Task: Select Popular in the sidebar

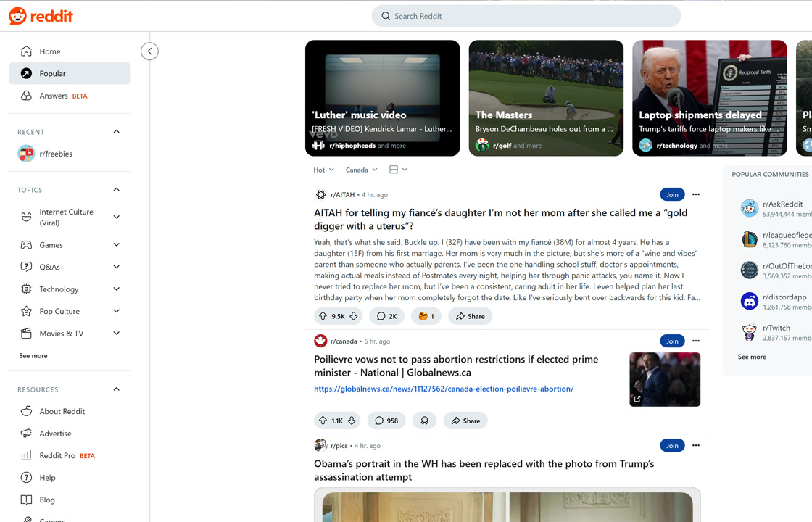Action: 70,73
